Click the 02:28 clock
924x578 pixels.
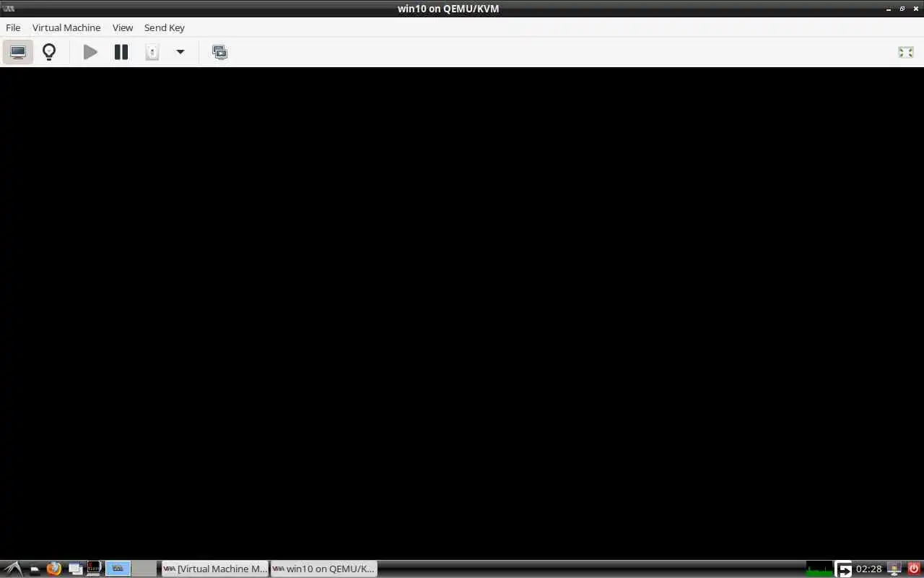[869, 569]
